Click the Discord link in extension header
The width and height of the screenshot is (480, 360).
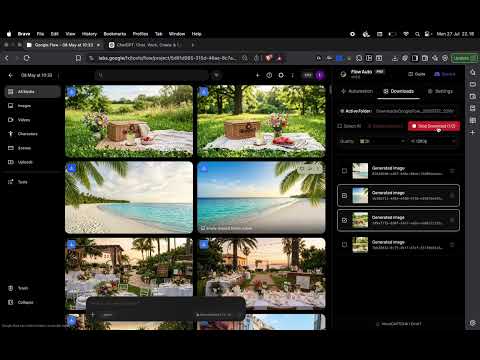tap(445, 74)
